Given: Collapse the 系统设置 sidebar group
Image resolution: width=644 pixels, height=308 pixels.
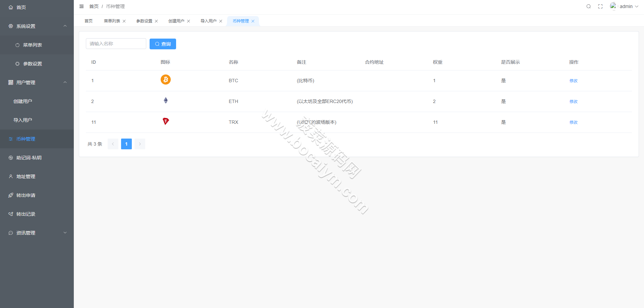Looking at the screenshot, I should tap(37, 26).
